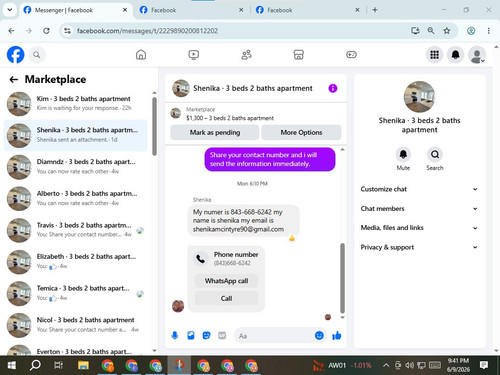Image resolution: width=500 pixels, height=375 pixels.
Task: Open the browser zoom magnifier icon
Action: (x=431, y=31)
